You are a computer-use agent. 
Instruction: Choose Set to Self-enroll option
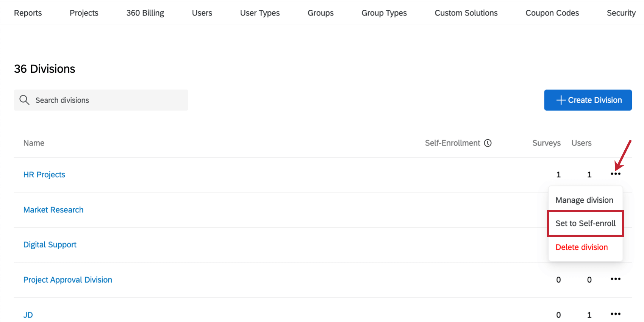coord(585,224)
